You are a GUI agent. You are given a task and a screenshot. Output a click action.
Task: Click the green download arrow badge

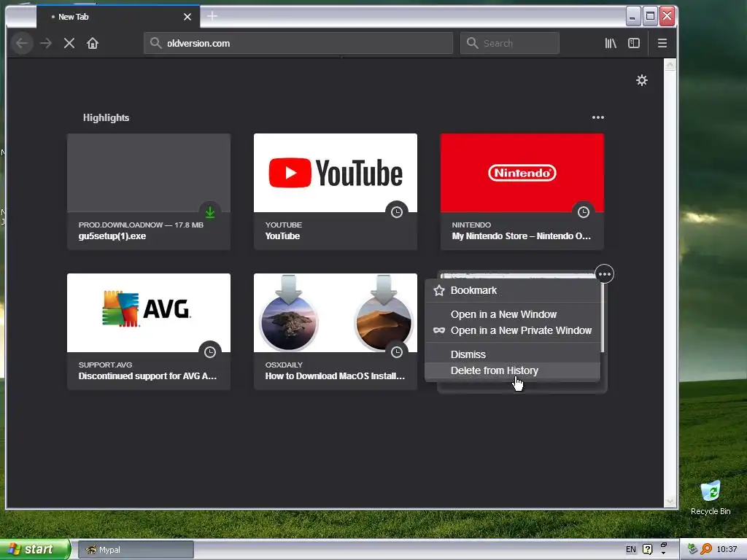pyautogui.click(x=210, y=212)
